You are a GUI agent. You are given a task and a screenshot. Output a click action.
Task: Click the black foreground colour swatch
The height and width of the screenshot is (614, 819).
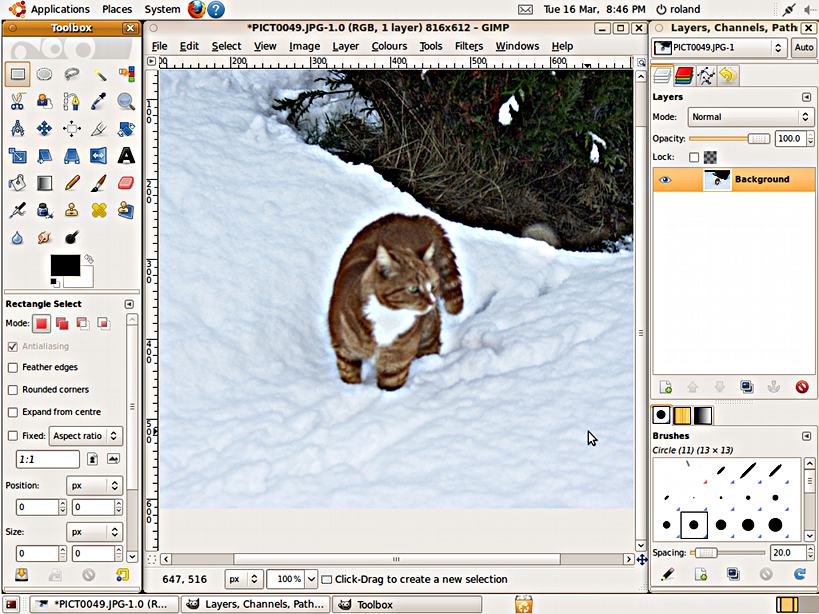(65, 265)
